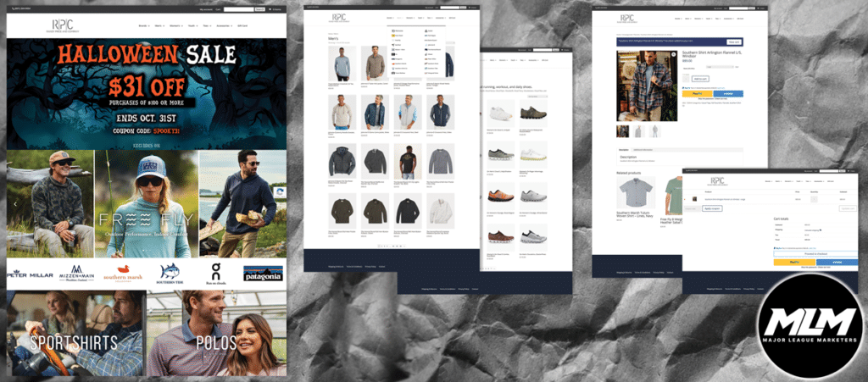Image resolution: width=868 pixels, height=382 pixels.
Task: Open the Mizzen+Main brand logo
Action: (x=77, y=273)
